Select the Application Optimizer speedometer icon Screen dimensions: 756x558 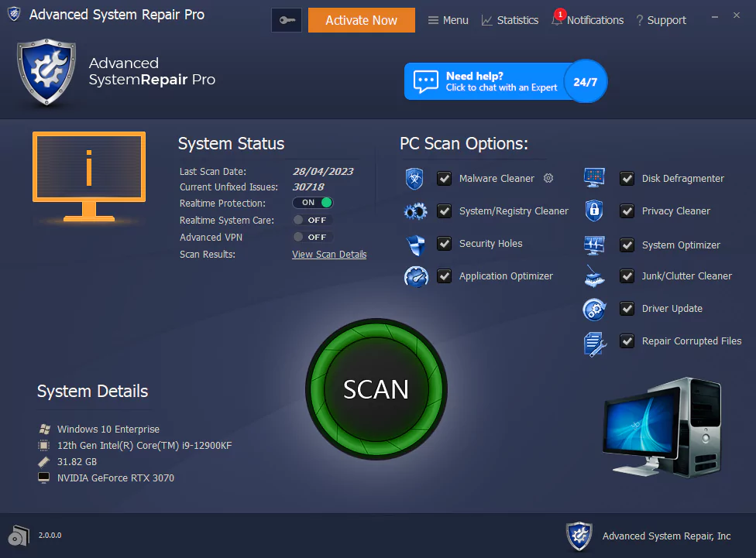[416, 276]
